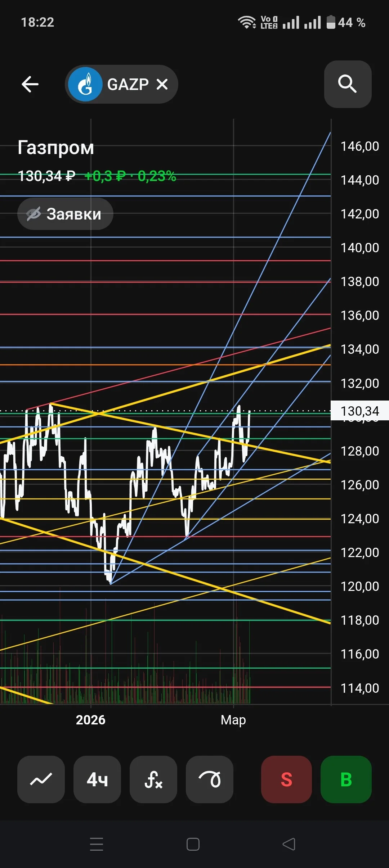The image size is (389, 868).
Task: Tap the 130,34 ₽ price under Газпром
Action: [x=46, y=176]
